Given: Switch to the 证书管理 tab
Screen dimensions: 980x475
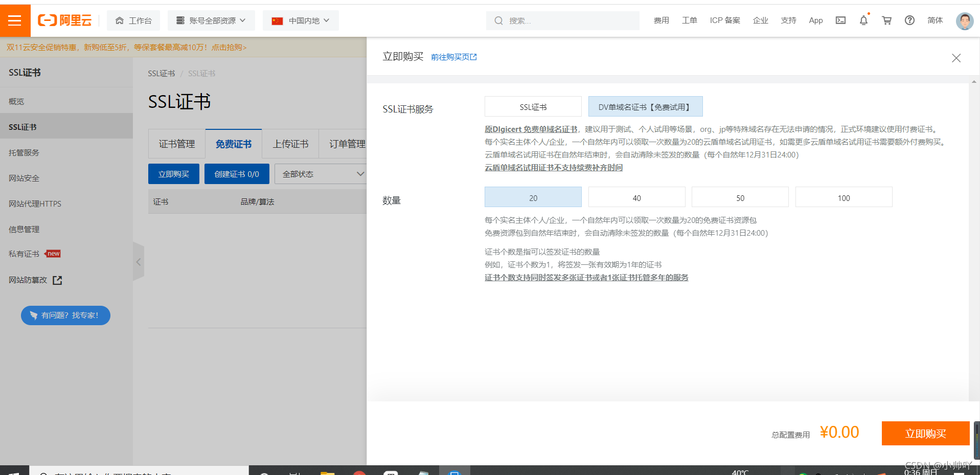Looking at the screenshot, I should click(177, 144).
